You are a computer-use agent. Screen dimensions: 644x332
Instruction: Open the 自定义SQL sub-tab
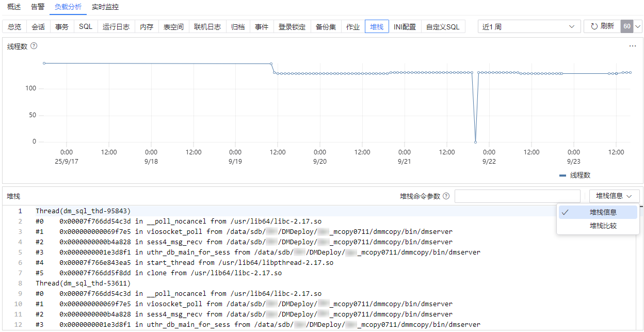443,27
